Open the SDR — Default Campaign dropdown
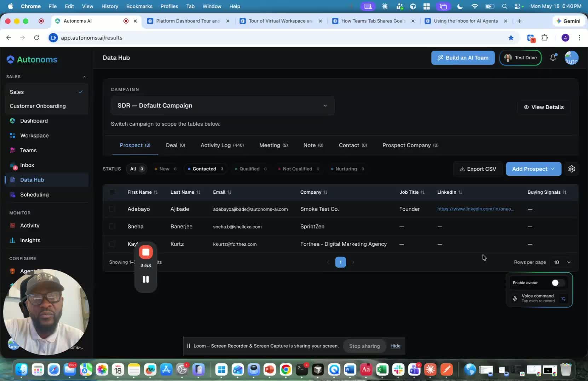 (x=223, y=106)
